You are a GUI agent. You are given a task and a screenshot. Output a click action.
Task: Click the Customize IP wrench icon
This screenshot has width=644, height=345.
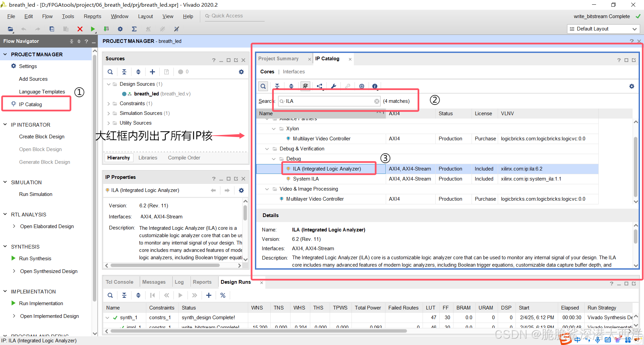pos(333,86)
